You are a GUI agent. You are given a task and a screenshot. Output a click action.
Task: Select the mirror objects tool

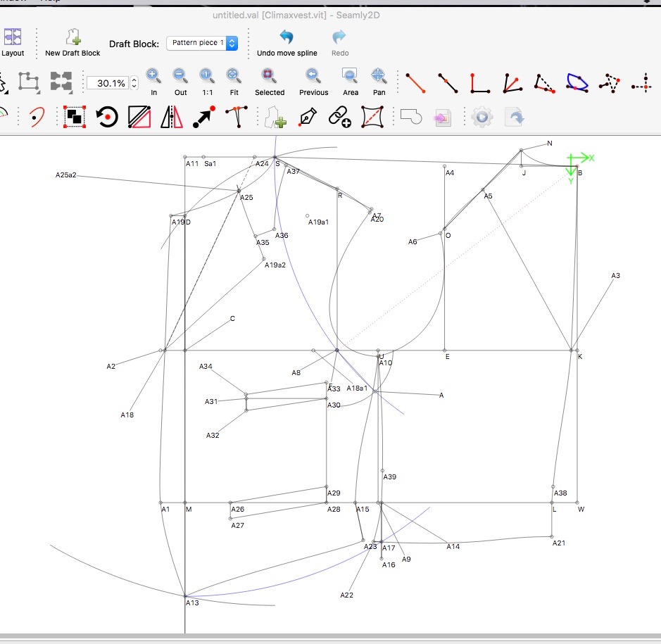pyautogui.click(x=171, y=116)
